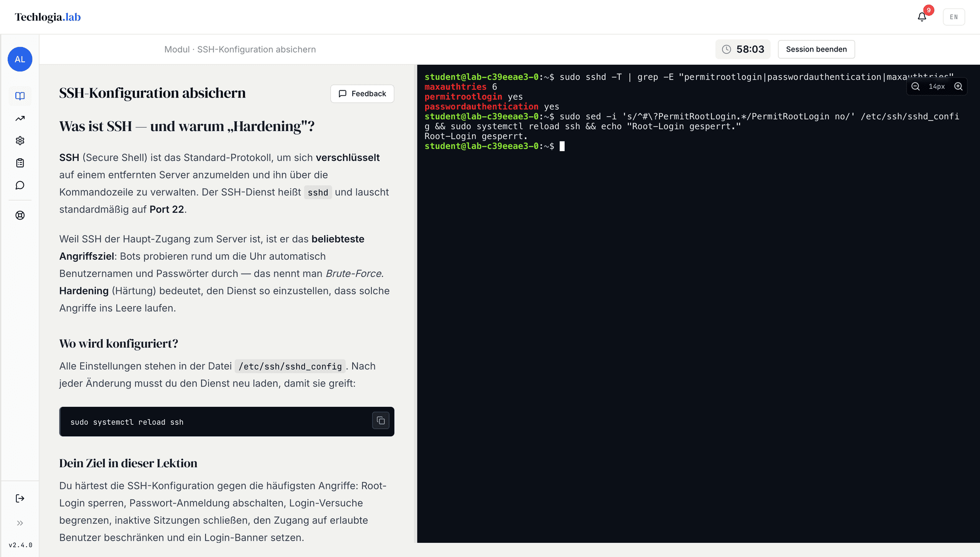Click terminal output 'permitrootlogin yes'
Viewport: 980px width, 557px height.
474,97
